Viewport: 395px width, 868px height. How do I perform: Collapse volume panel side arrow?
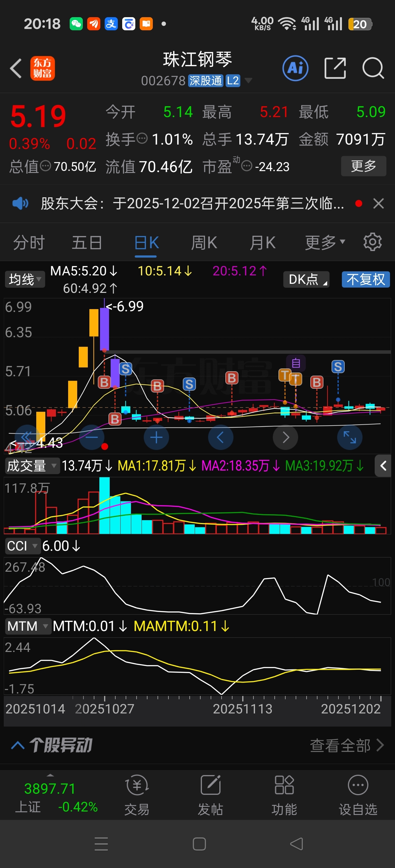(x=383, y=466)
